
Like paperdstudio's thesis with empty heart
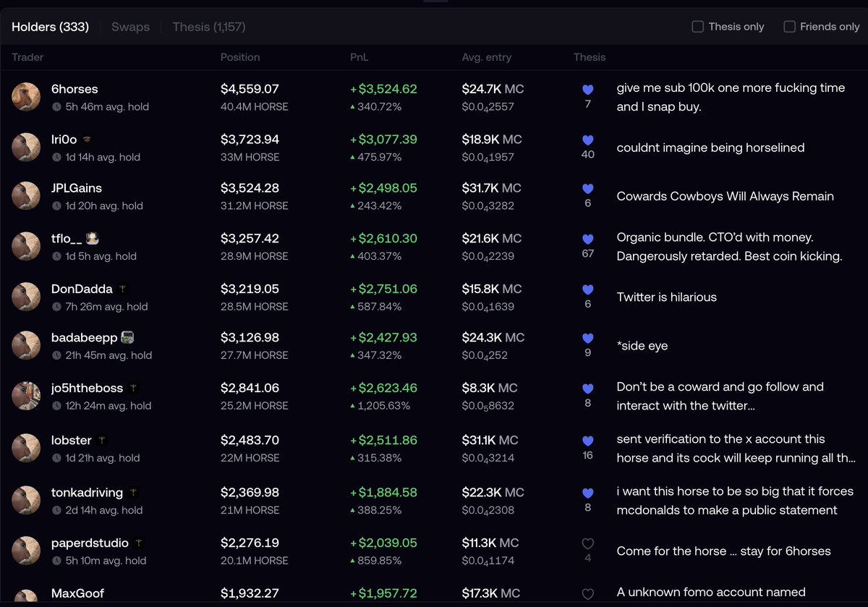click(587, 544)
